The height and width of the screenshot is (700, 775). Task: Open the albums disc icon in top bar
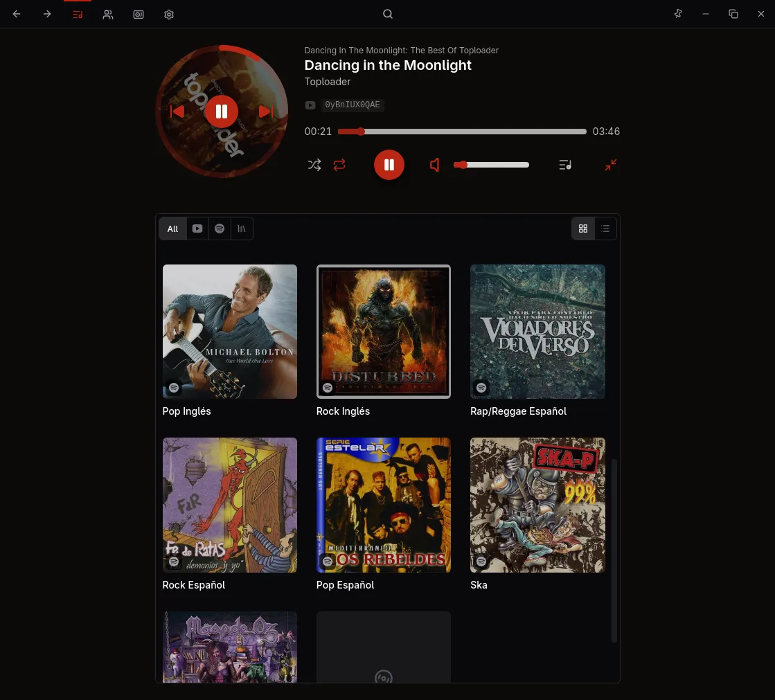[x=139, y=15]
